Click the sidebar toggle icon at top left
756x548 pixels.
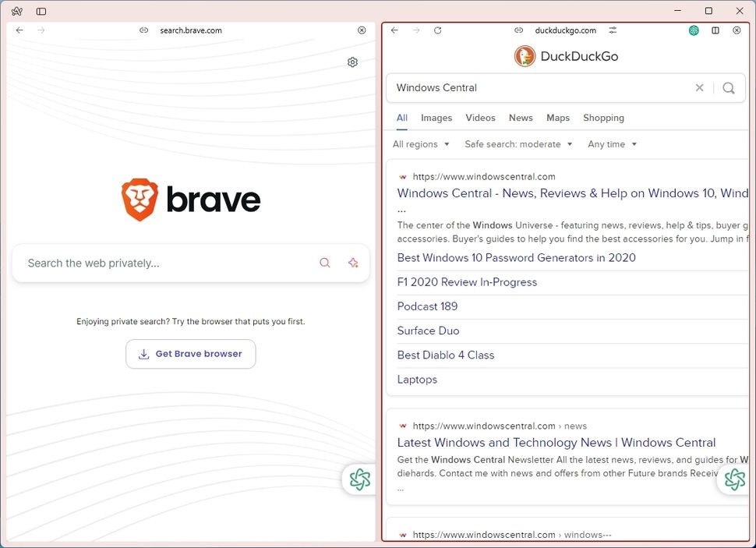point(41,11)
